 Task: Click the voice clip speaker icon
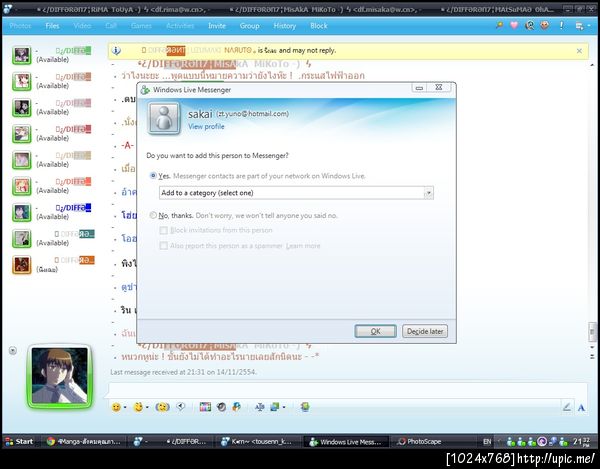click(x=181, y=407)
